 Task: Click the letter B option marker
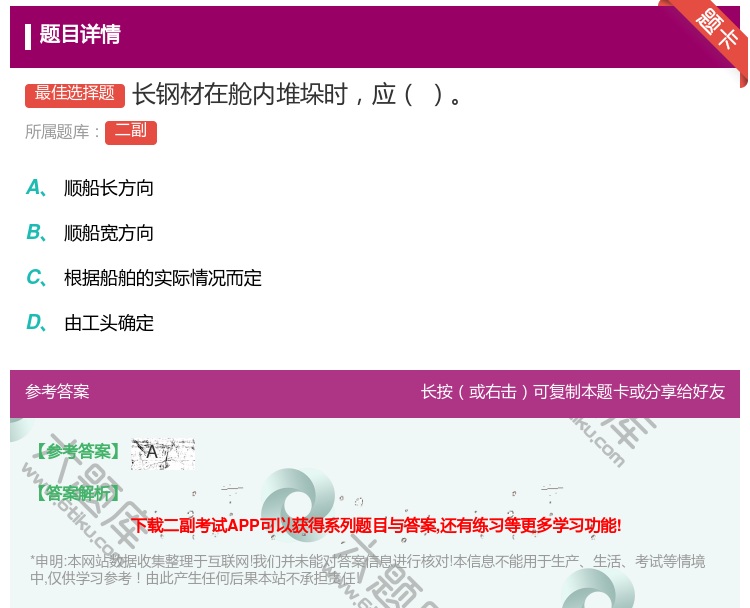click(36, 232)
